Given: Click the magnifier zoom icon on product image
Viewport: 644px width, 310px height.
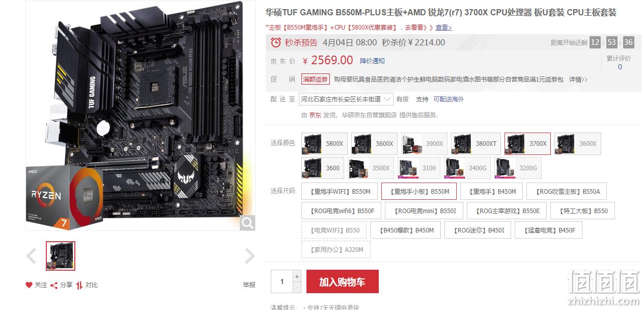Looking at the screenshot, I should [247, 223].
